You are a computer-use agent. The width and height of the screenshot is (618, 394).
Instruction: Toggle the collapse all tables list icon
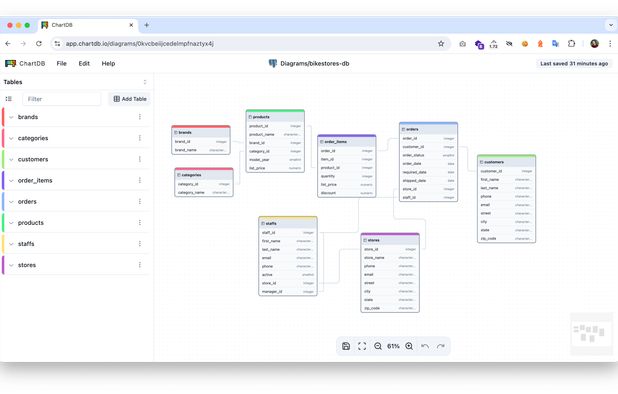pyautogui.click(x=9, y=99)
